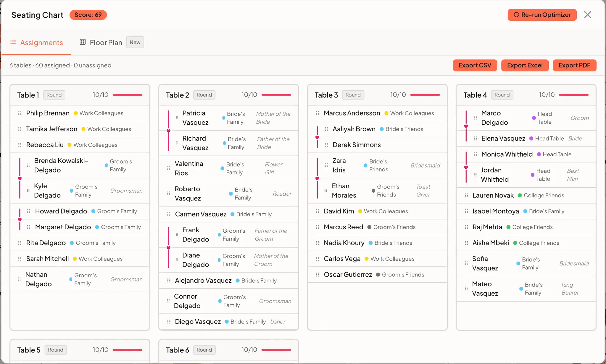This screenshot has width=606, height=364.
Task: Grab the drag handle for Philip Brennan
Action: click(20, 113)
